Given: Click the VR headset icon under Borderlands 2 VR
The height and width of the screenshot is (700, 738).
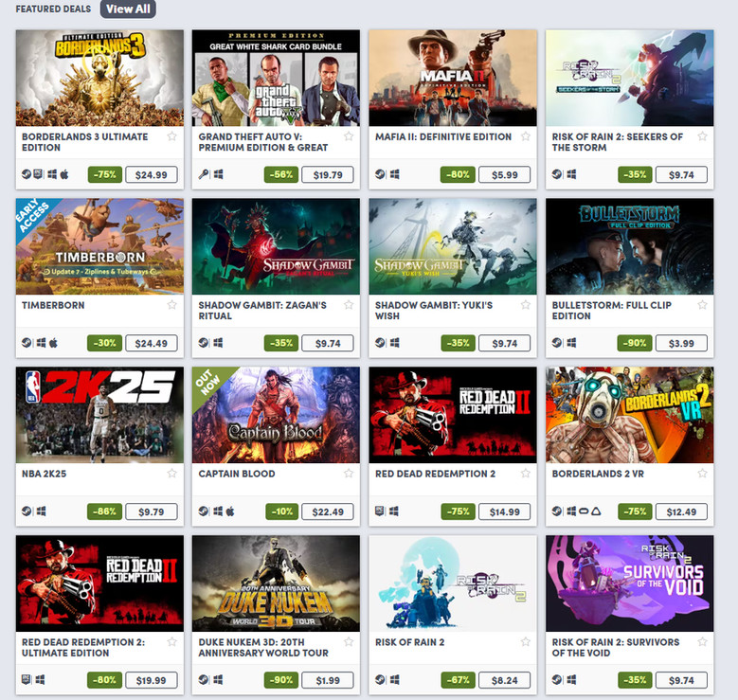Looking at the screenshot, I should tap(584, 512).
